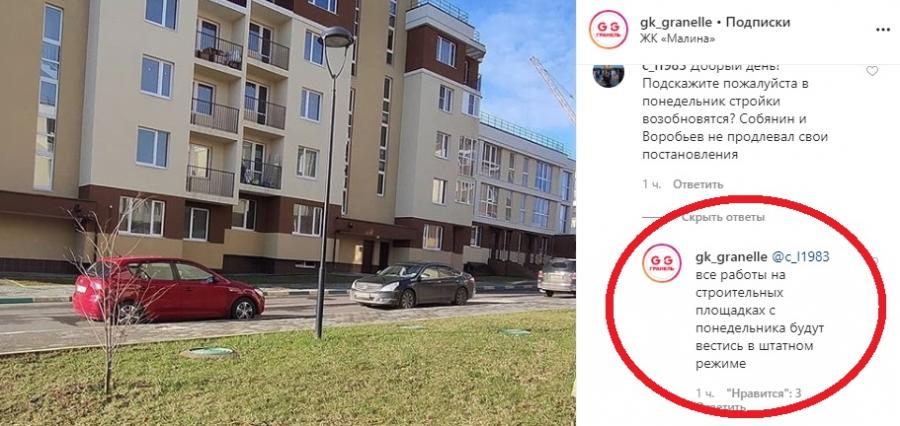Toggle the Подписки following status
The width and height of the screenshot is (900, 426).
point(758,22)
